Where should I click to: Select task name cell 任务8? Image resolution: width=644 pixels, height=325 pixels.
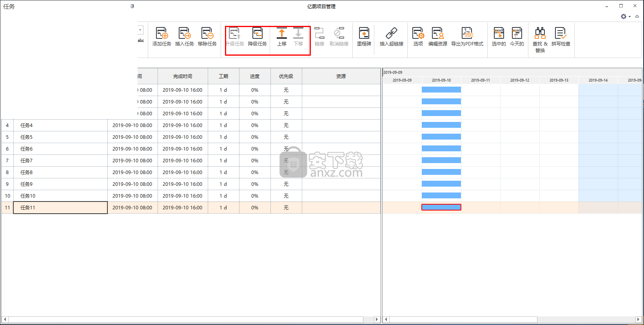60,172
